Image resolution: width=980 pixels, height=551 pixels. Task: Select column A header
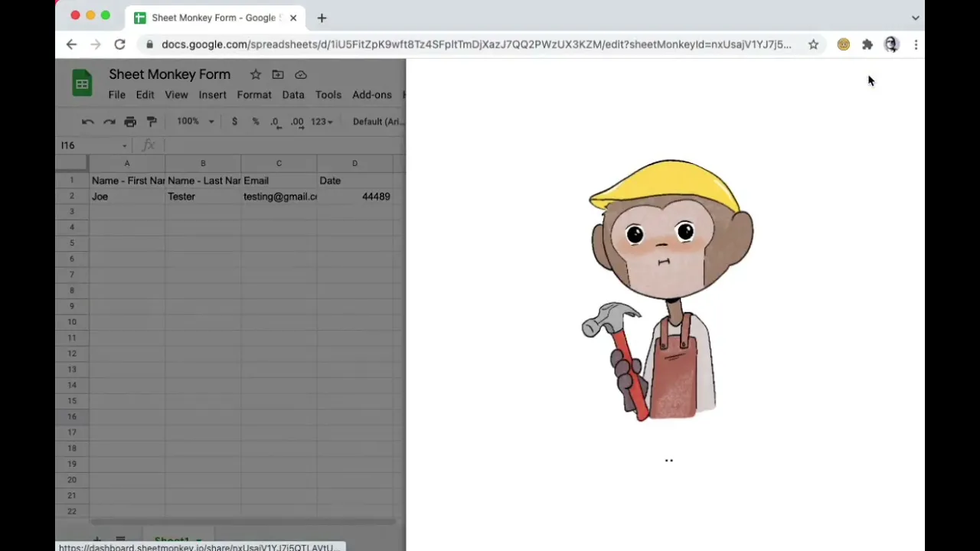(127, 163)
